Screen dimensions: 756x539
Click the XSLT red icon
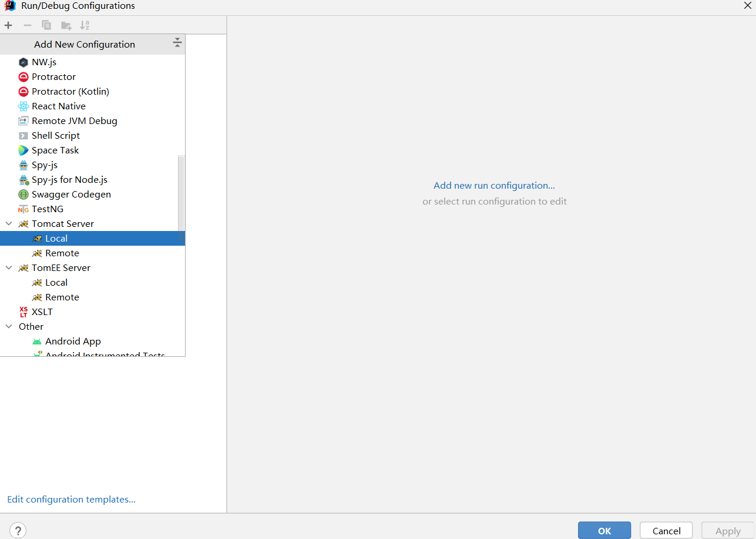tap(23, 312)
